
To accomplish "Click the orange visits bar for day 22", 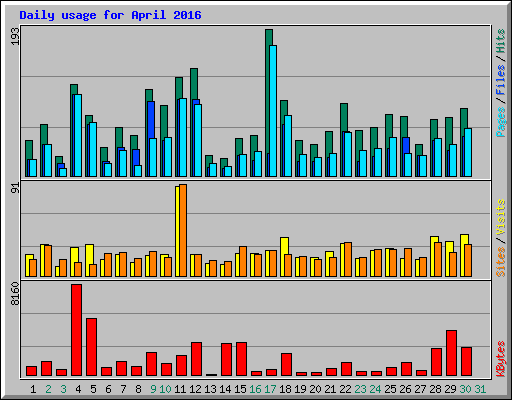I will [348, 260].
